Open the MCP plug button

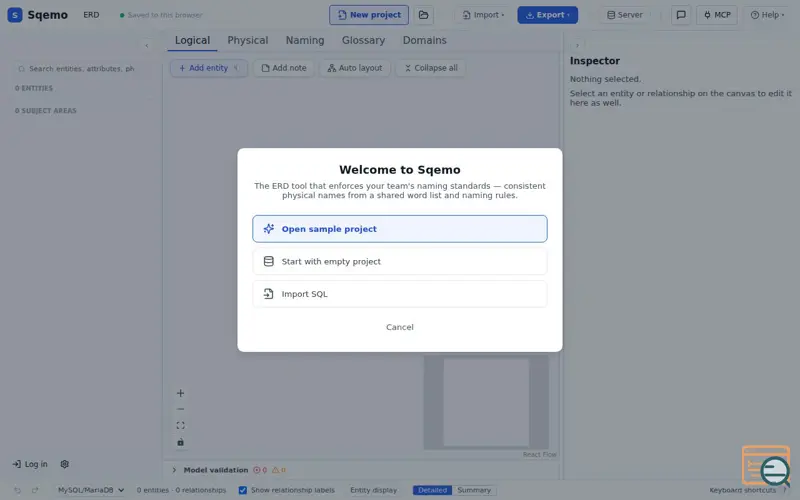717,15
